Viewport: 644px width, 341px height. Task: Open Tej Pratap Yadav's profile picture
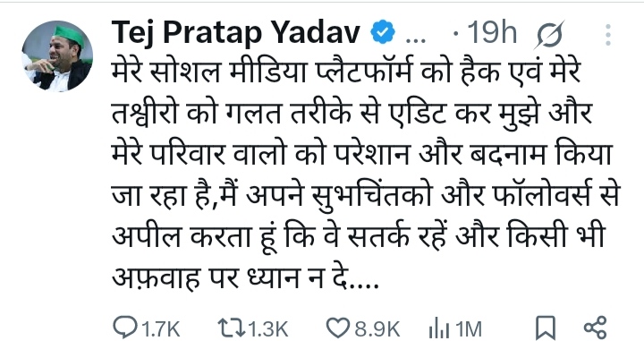point(57,56)
